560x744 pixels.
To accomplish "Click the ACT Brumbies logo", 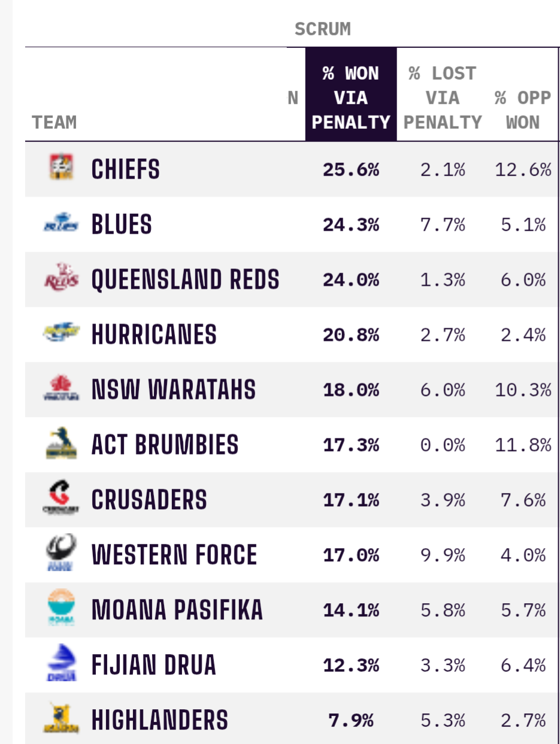I will point(61,443).
